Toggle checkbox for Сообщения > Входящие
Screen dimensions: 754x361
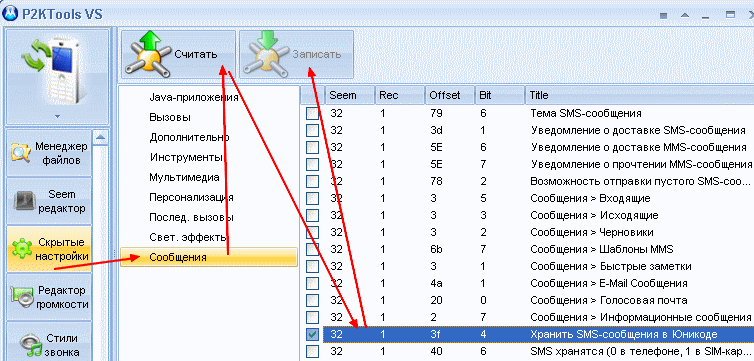pyautogui.click(x=313, y=199)
